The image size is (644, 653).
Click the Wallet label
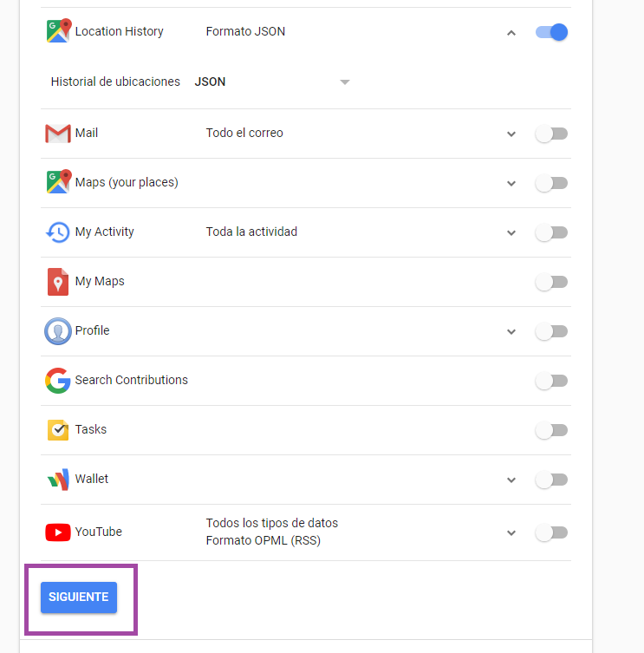92,479
